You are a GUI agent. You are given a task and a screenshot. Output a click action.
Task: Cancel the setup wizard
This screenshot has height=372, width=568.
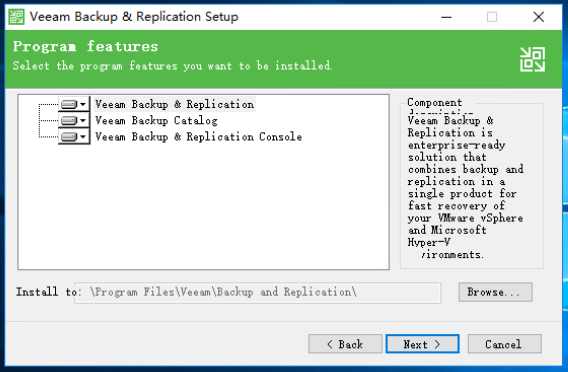tap(504, 344)
